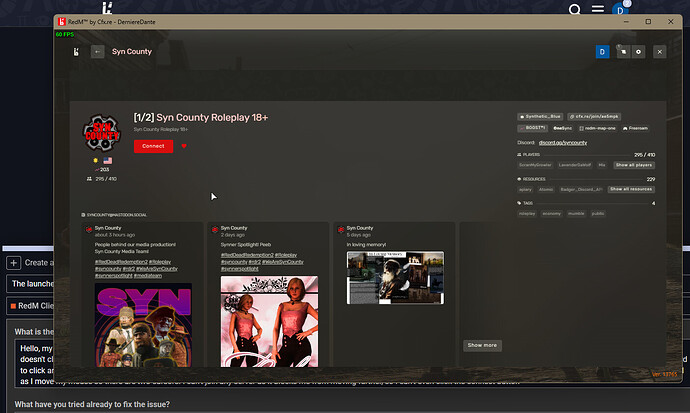The width and height of the screenshot is (690, 413).
Task: Click Show all players button
Action: point(634,165)
